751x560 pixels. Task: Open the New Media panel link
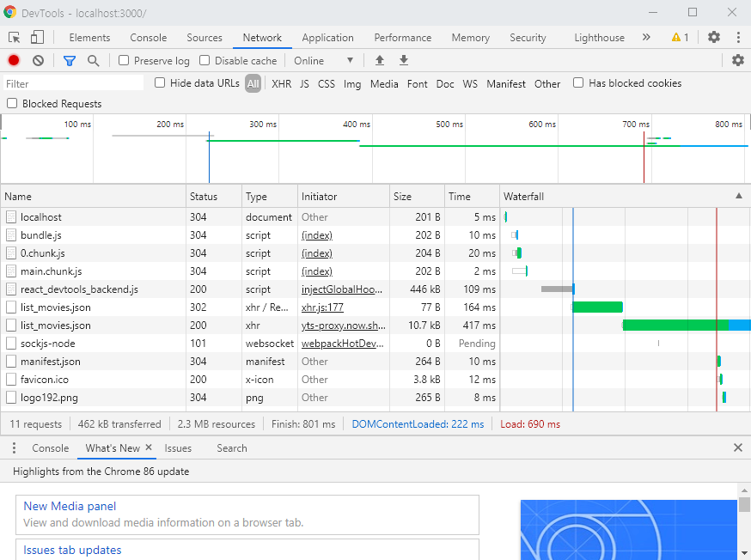pyautogui.click(x=70, y=506)
